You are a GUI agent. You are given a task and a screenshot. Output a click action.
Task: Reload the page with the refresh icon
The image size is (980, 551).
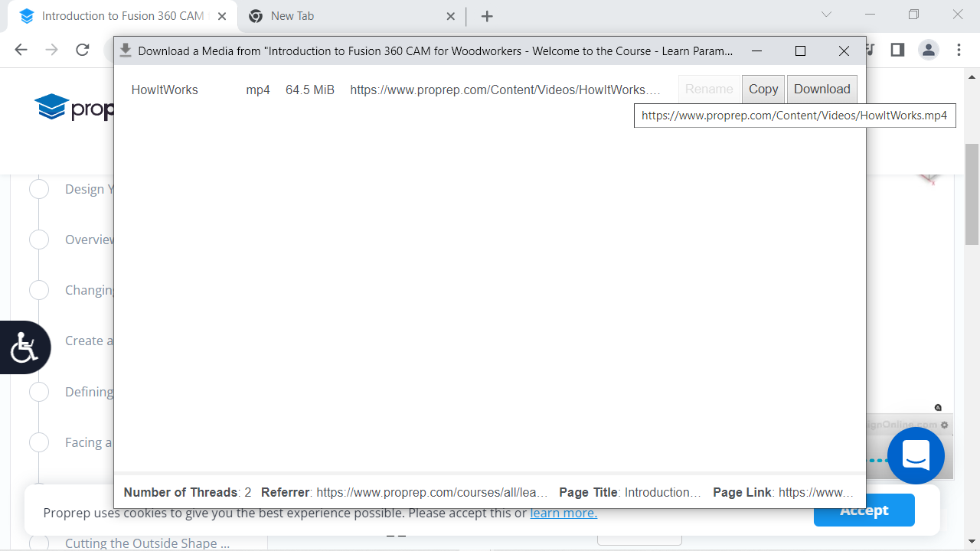pos(83,50)
